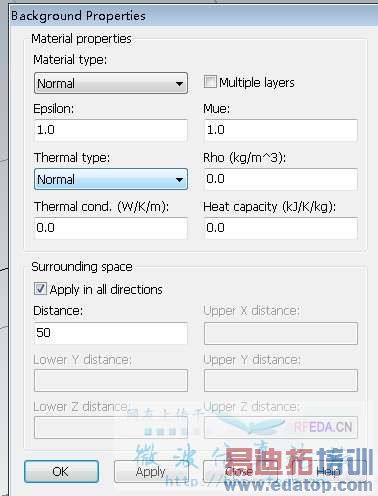
Task: Select the Distance field showing 50
Action: tap(111, 333)
